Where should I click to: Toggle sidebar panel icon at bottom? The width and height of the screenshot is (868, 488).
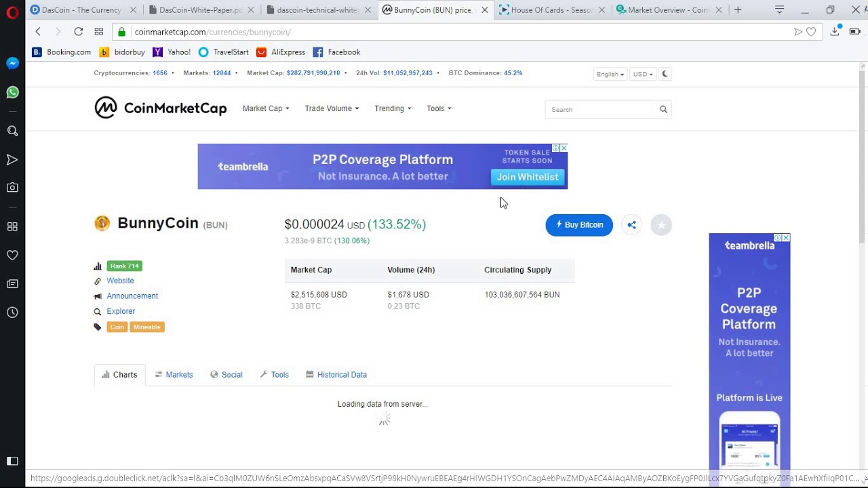tap(12, 461)
